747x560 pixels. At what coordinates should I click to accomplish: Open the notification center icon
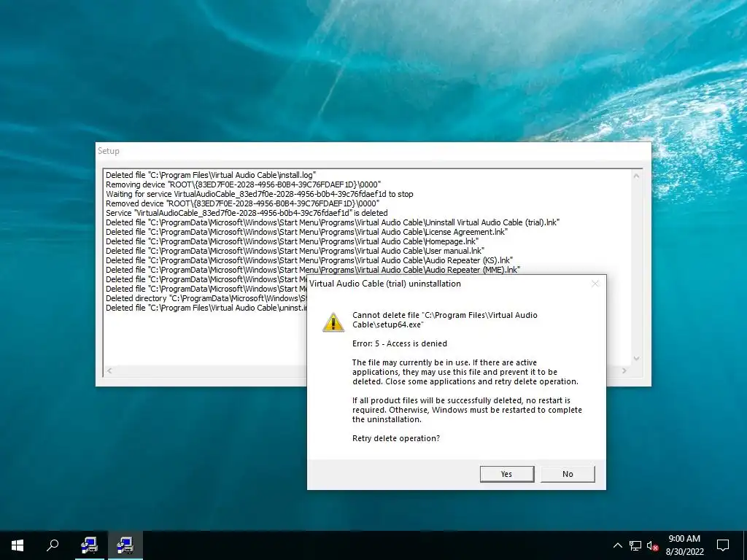tap(723, 545)
